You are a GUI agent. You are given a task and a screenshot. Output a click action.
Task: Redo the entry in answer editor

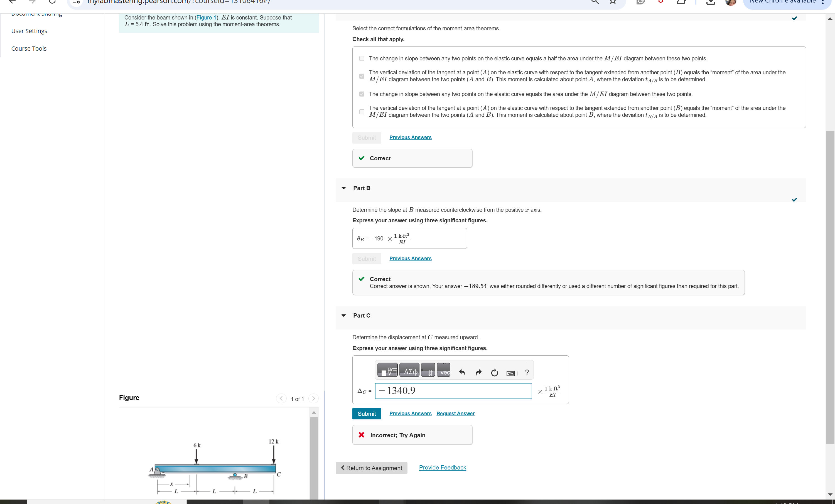(478, 372)
